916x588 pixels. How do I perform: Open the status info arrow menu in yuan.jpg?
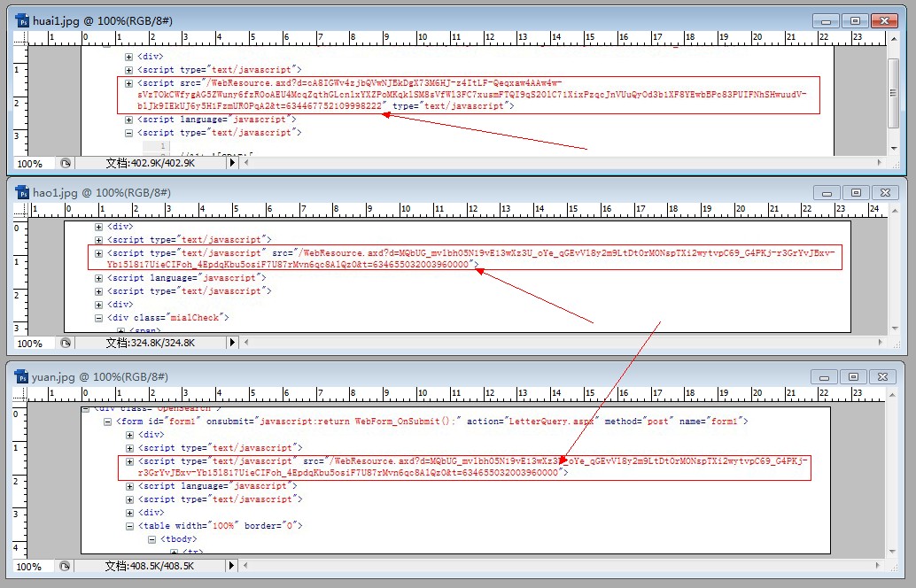tap(233, 566)
